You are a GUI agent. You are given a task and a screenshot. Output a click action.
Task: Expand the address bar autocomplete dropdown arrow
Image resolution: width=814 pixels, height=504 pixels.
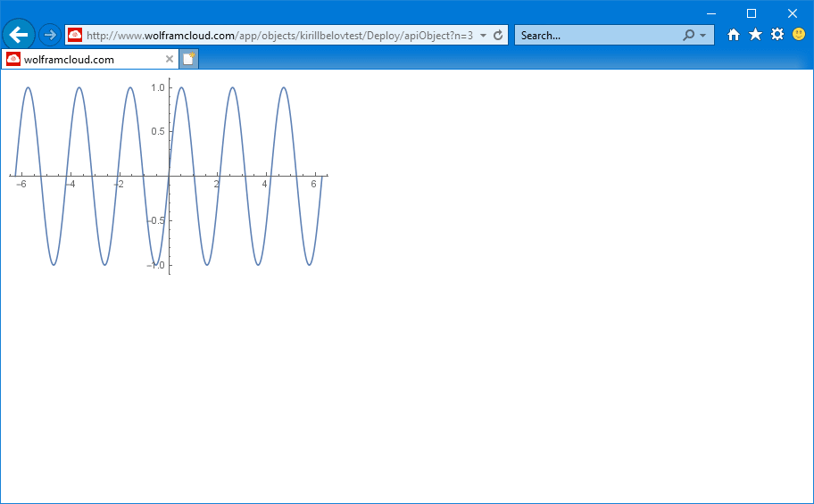[x=484, y=36]
